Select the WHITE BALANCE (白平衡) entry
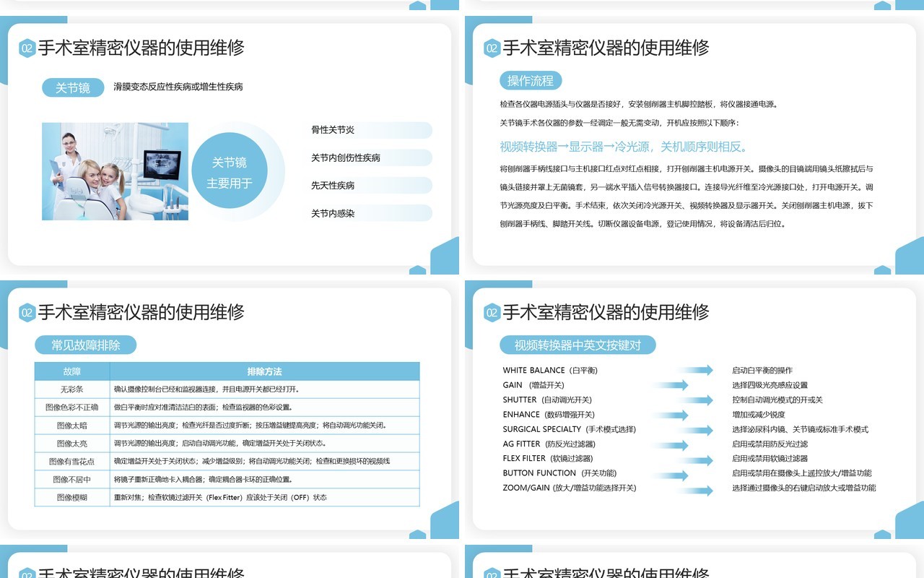This screenshot has height=578, width=924. [x=550, y=371]
